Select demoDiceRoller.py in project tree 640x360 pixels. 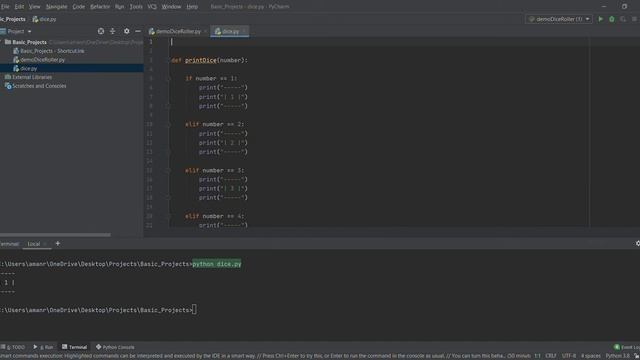(x=42, y=60)
